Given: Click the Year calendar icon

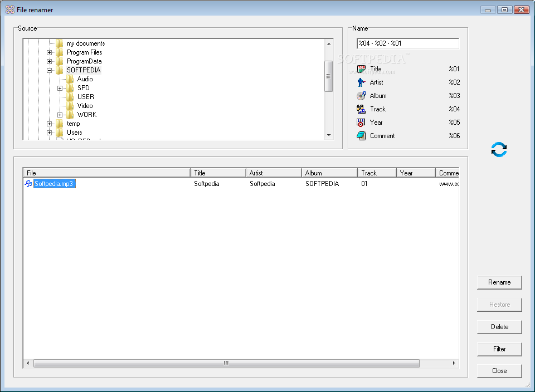Looking at the screenshot, I should click(x=361, y=122).
